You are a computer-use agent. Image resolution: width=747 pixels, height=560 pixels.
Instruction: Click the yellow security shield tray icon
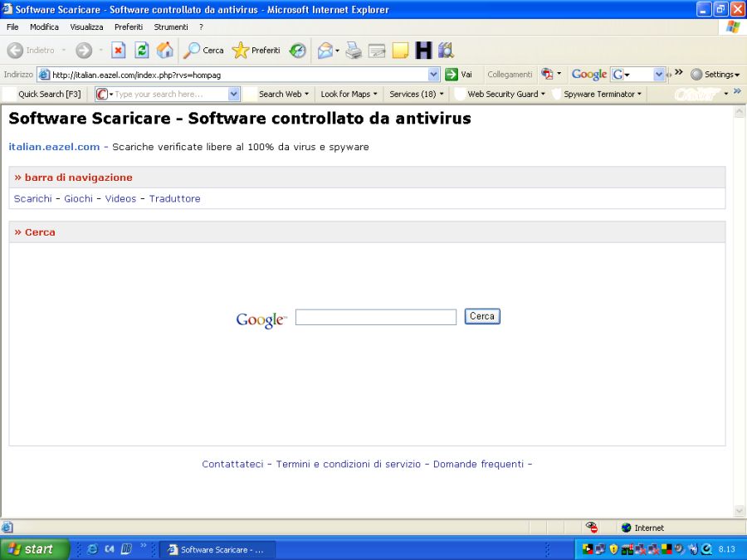coord(613,549)
